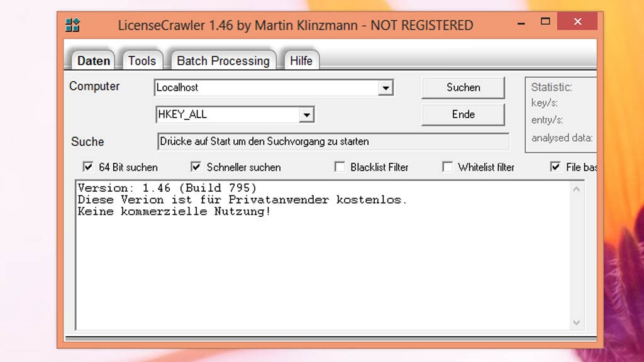Screen dimensions: 644x362
Task: Click the 'entry/s:' statistic label
Action: pyautogui.click(x=547, y=120)
